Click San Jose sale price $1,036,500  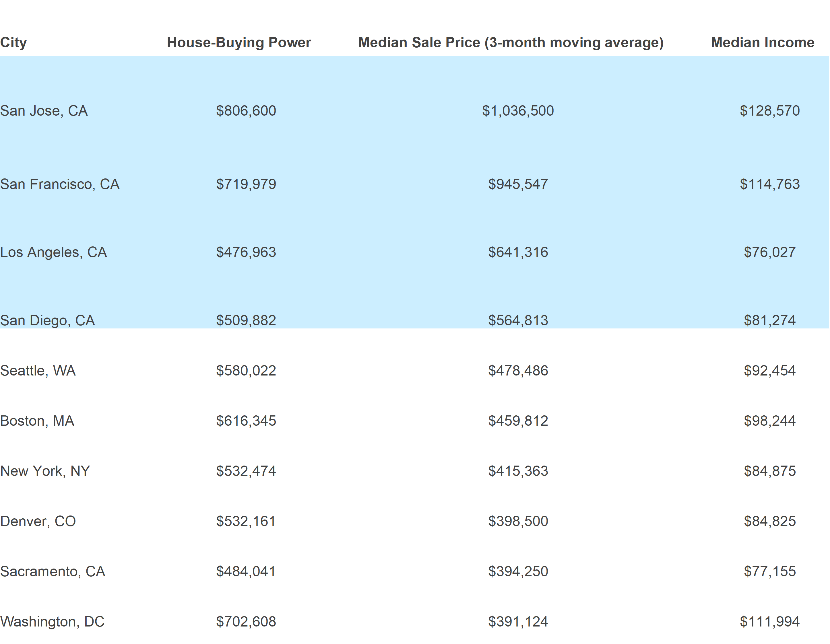coord(518,111)
